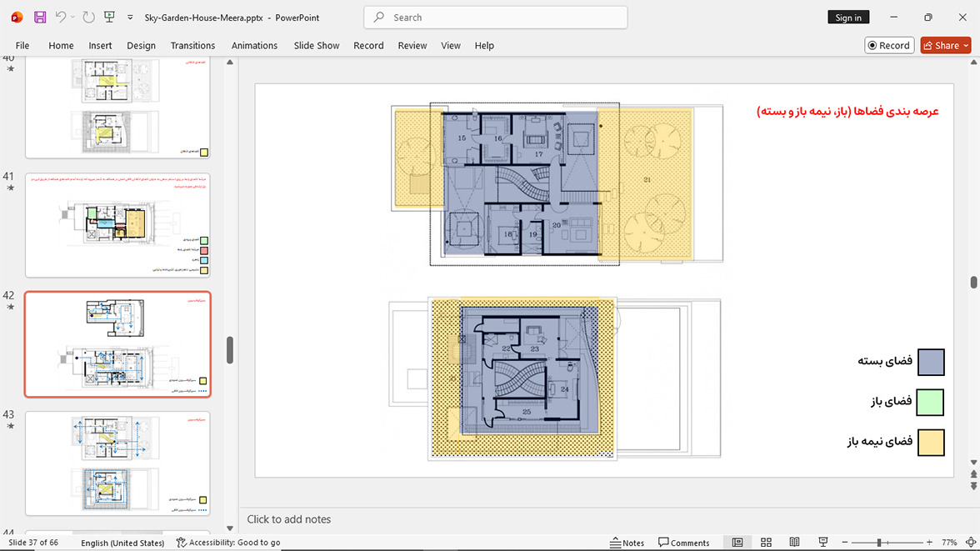
Task: Fit the slide to the current window
Action: [x=971, y=542]
